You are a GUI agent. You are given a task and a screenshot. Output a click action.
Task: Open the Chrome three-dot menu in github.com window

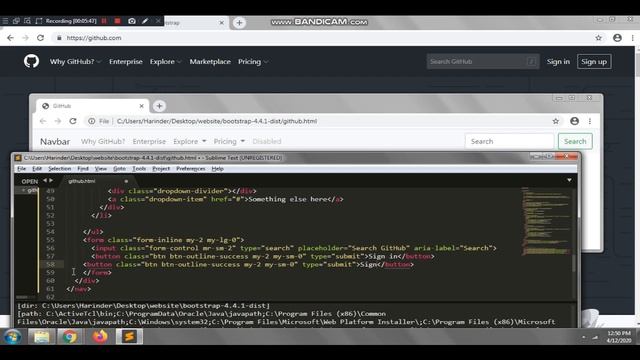tap(633, 38)
